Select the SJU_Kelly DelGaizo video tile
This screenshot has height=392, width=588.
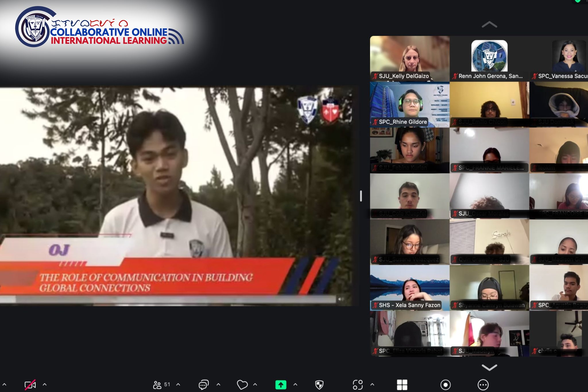coord(410,59)
